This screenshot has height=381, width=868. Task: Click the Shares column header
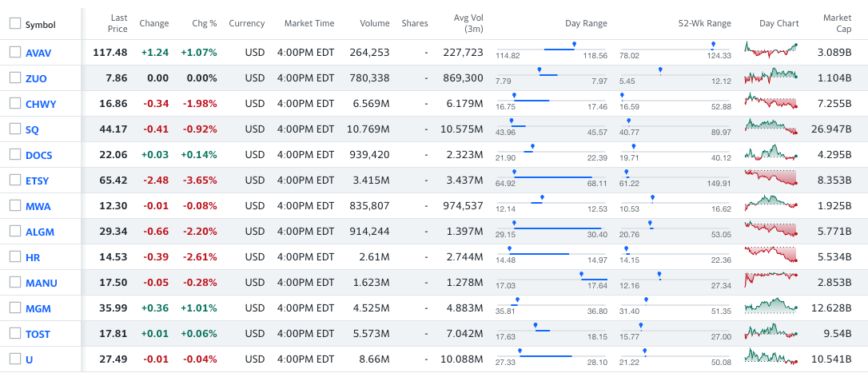coord(415,23)
